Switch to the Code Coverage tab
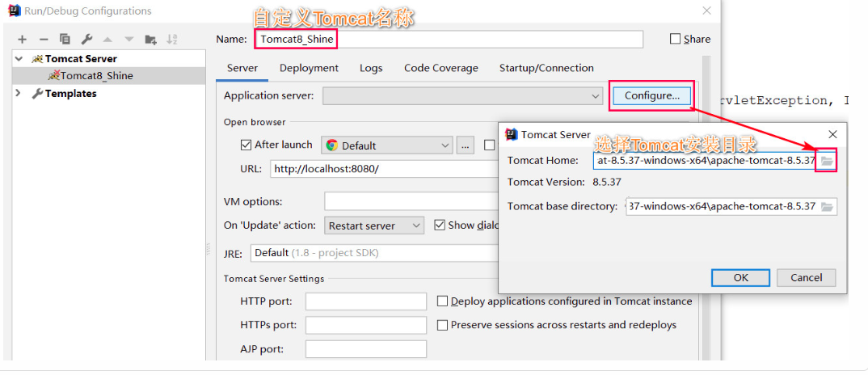This screenshot has width=868, height=375. click(441, 68)
